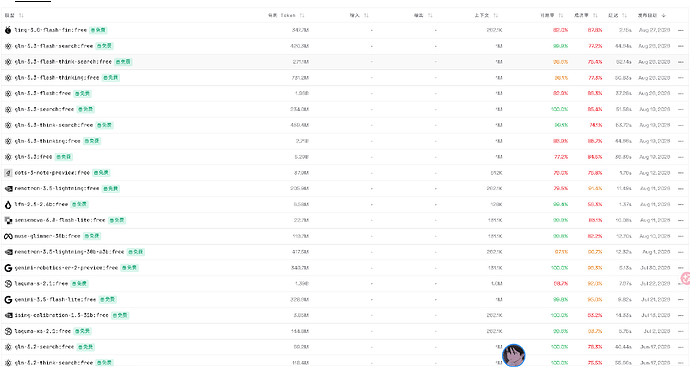The image size is (690, 367).
Task: Open the more menu for gln-5.3-flash-think-search:free row
Action: point(681,62)
